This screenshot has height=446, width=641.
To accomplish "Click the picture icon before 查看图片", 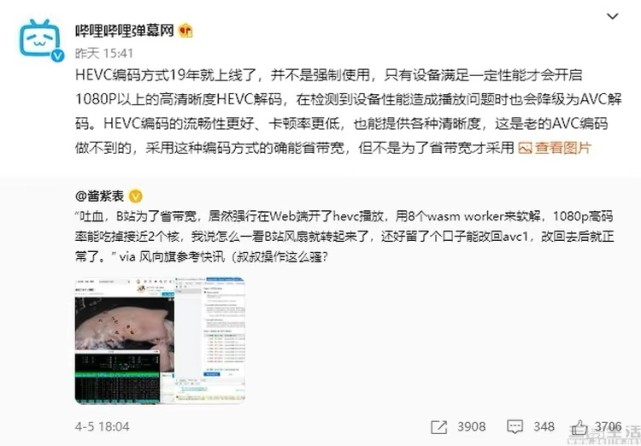I will tap(525, 148).
